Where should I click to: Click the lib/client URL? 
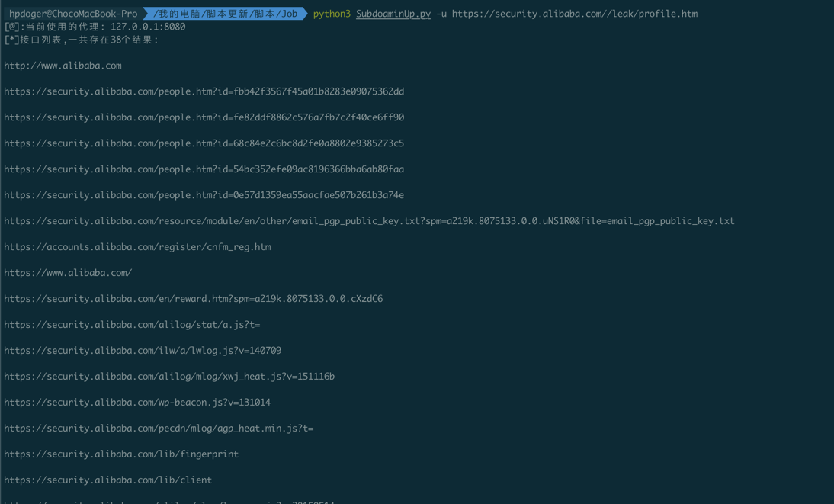107,480
